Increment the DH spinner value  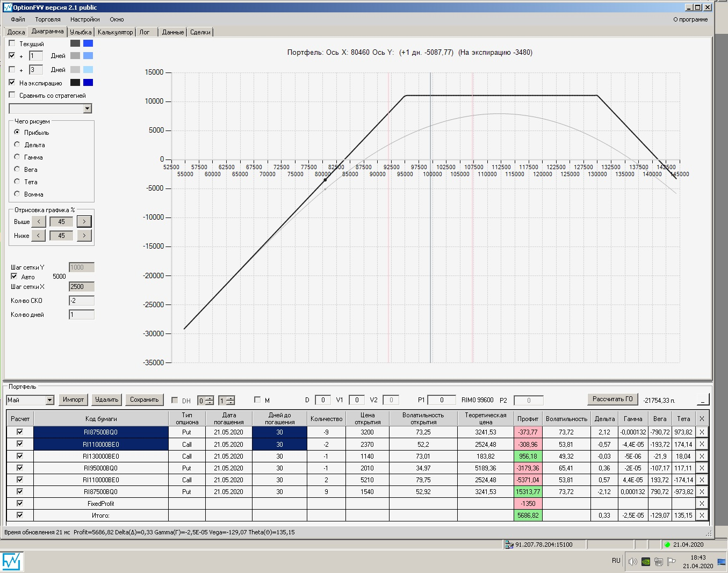209,398
